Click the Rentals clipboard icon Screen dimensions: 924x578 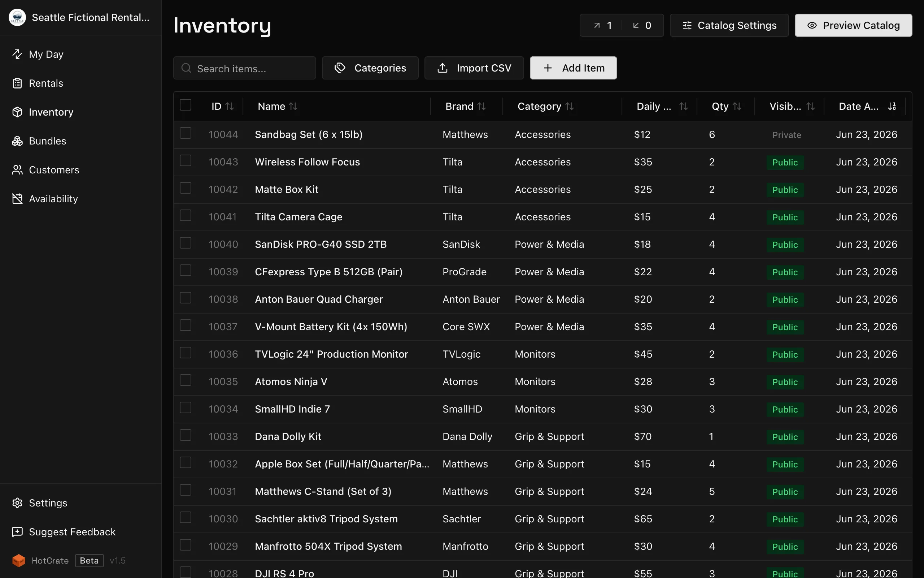[x=17, y=83]
